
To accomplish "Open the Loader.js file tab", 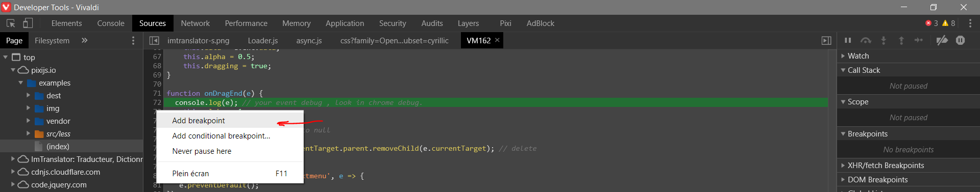I will click(x=263, y=40).
